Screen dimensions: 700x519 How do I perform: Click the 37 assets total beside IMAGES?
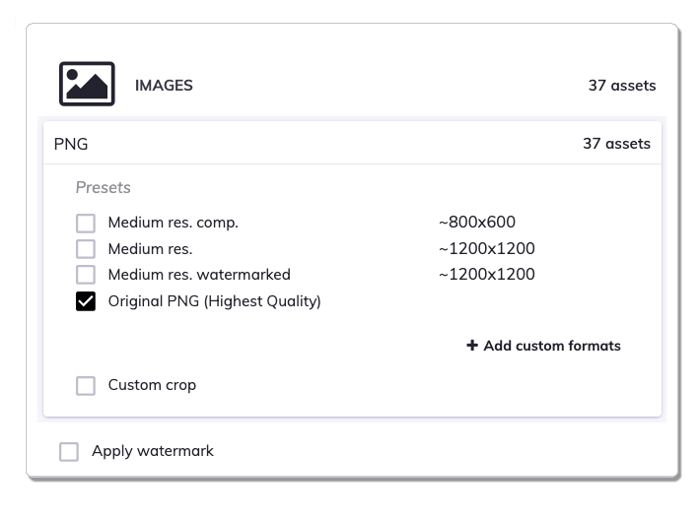(622, 85)
